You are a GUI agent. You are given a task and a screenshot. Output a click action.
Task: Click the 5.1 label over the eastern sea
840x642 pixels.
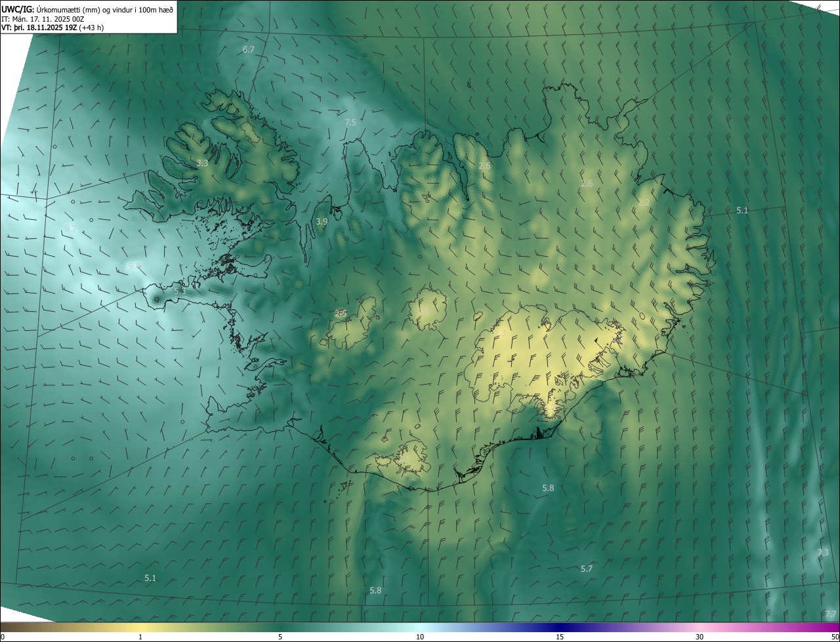(742, 211)
